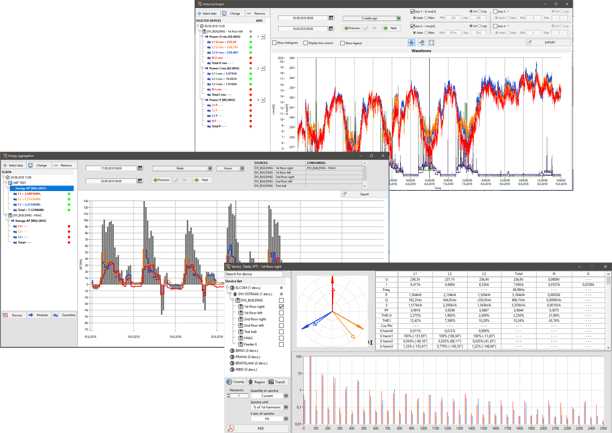Open axis dropdown for Power U rms row
This screenshot has width=612, height=433.
click(263, 37)
